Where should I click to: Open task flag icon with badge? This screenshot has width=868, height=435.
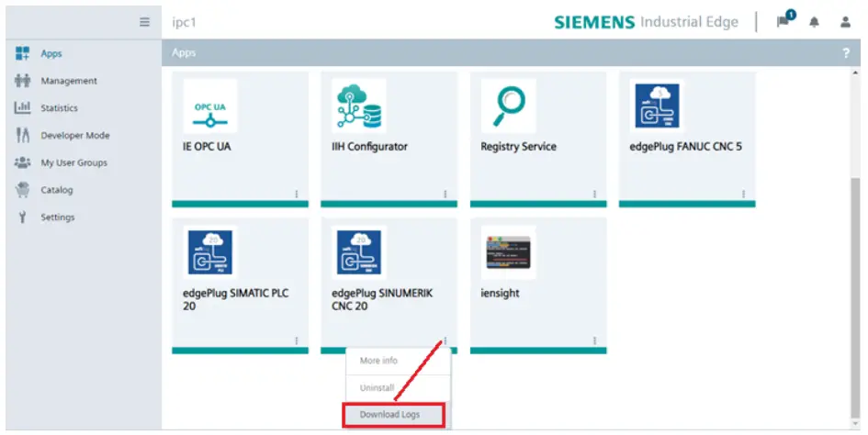[784, 20]
